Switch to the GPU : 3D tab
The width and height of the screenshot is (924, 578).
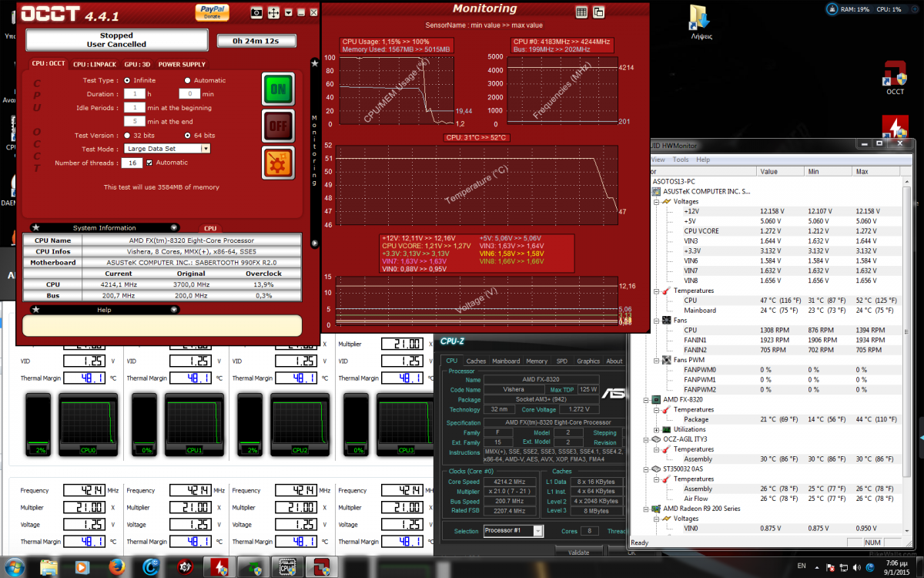tap(136, 64)
